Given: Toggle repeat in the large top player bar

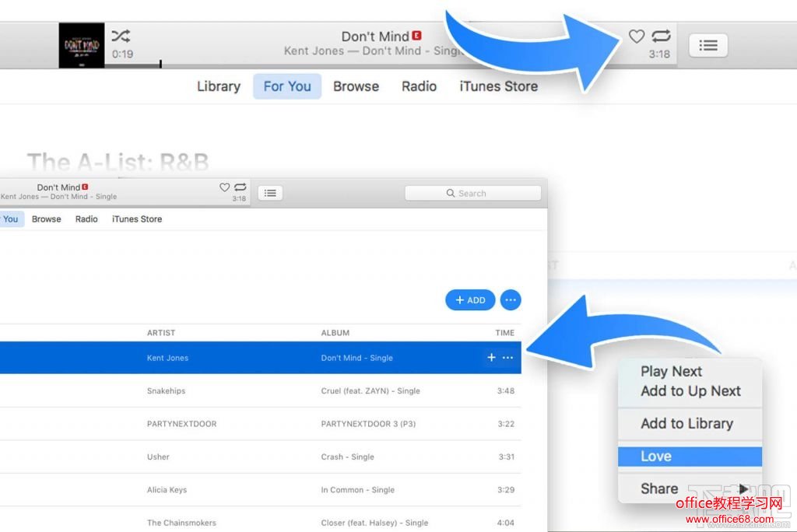Looking at the screenshot, I should [x=661, y=36].
